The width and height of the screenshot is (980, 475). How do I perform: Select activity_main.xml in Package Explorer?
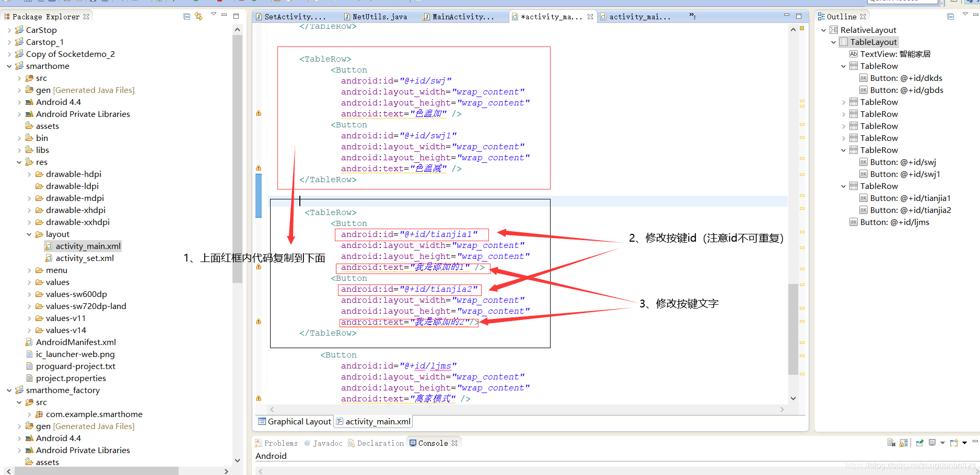tap(83, 246)
